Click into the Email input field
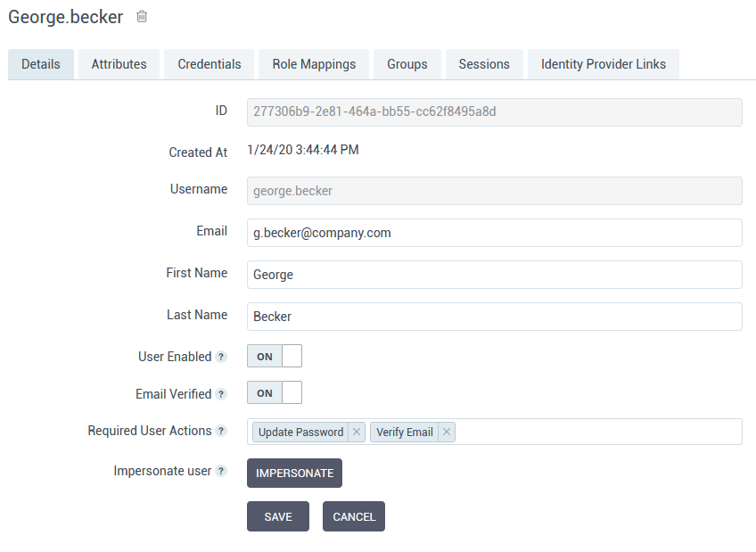Screen dimensions: 756x552 (x=494, y=233)
